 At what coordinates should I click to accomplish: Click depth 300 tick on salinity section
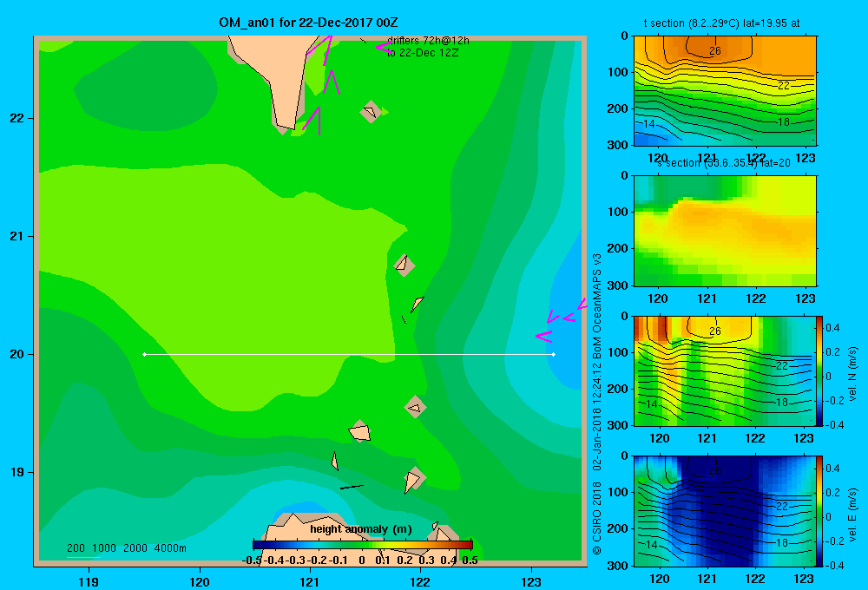pos(620,285)
